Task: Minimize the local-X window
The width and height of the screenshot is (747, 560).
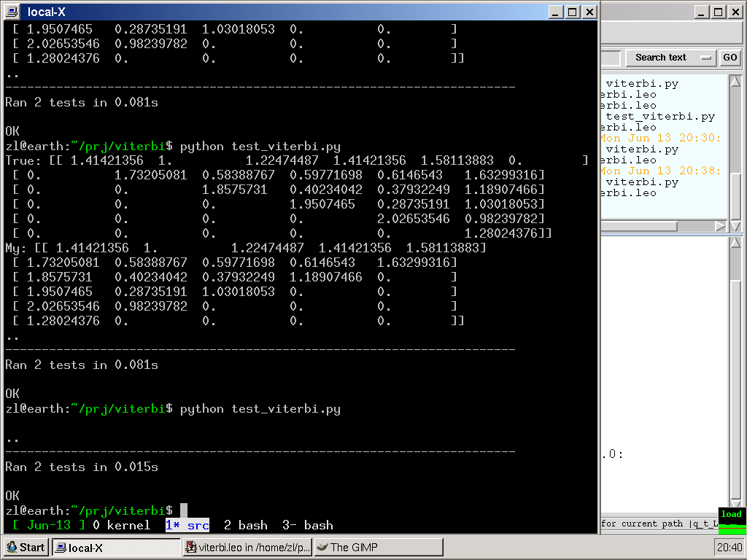Action: point(555,12)
